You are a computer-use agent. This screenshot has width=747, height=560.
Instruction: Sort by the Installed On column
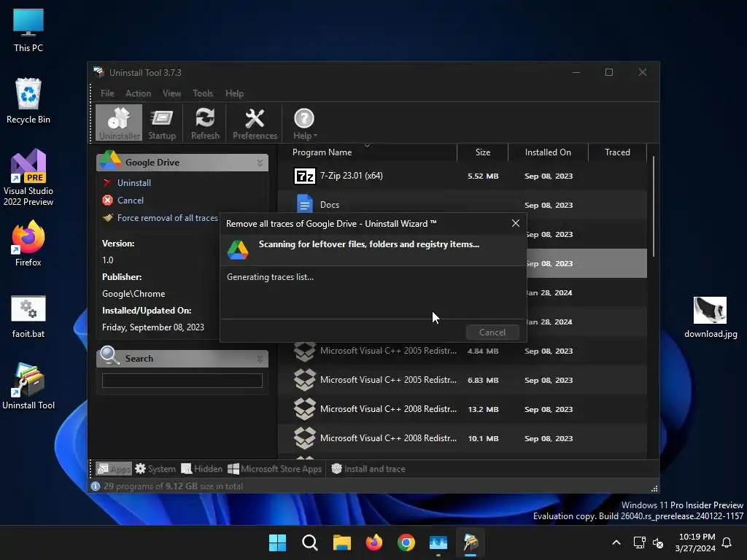pos(548,152)
